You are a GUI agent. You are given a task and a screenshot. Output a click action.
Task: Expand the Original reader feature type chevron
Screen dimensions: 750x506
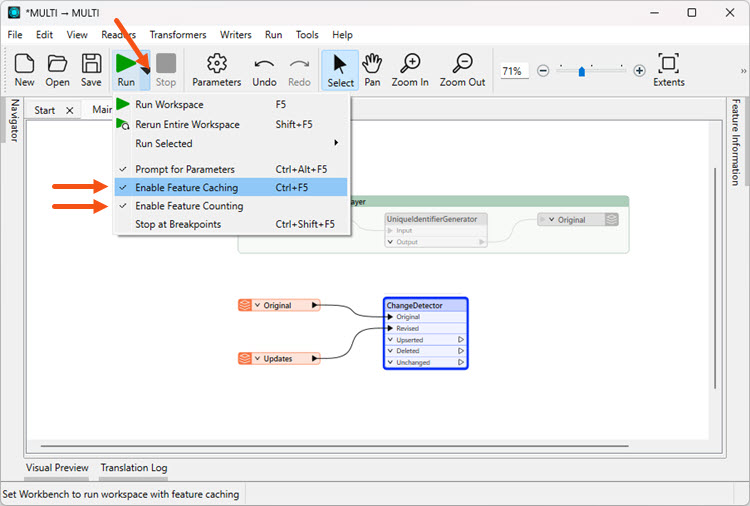coord(257,305)
